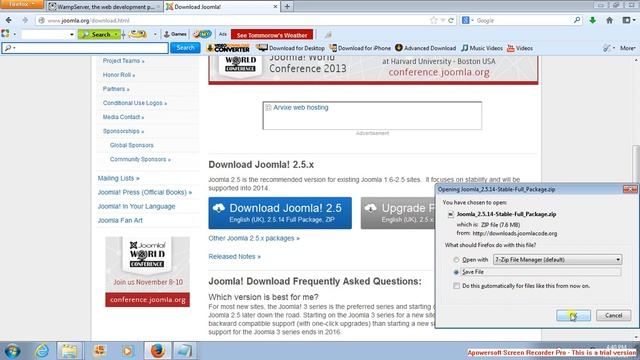
Task: Click See Tomorrow's Weather ad button
Action: (x=272, y=35)
